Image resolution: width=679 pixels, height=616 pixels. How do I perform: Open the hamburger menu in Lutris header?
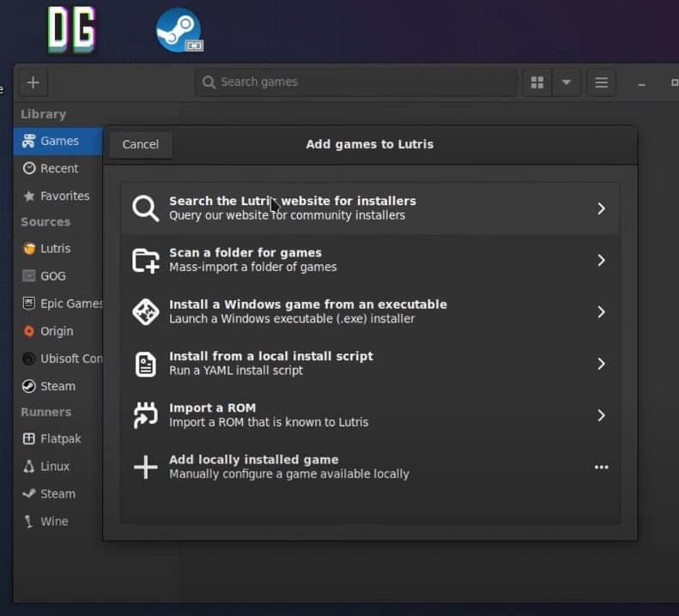(601, 82)
